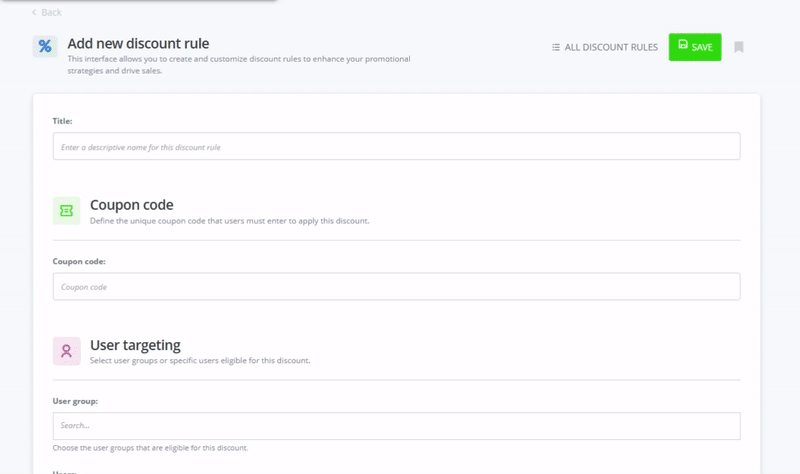Click the user groups eligibility hint text

[150, 448]
